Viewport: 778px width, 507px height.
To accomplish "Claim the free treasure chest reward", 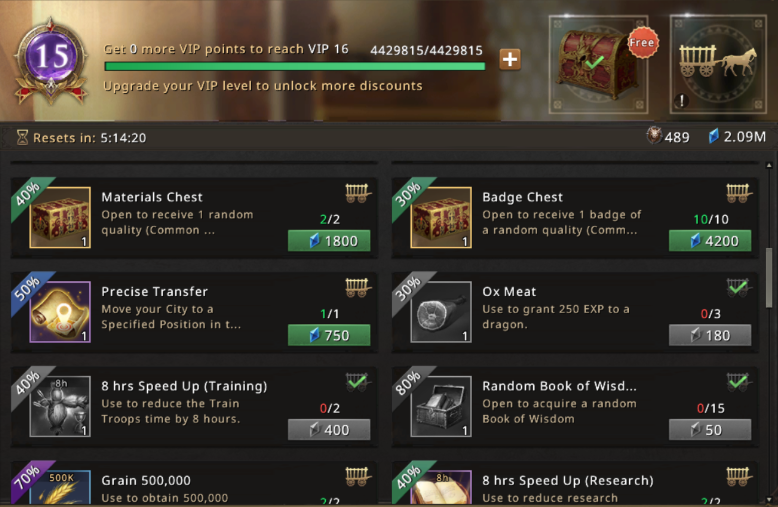I will [598, 64].
